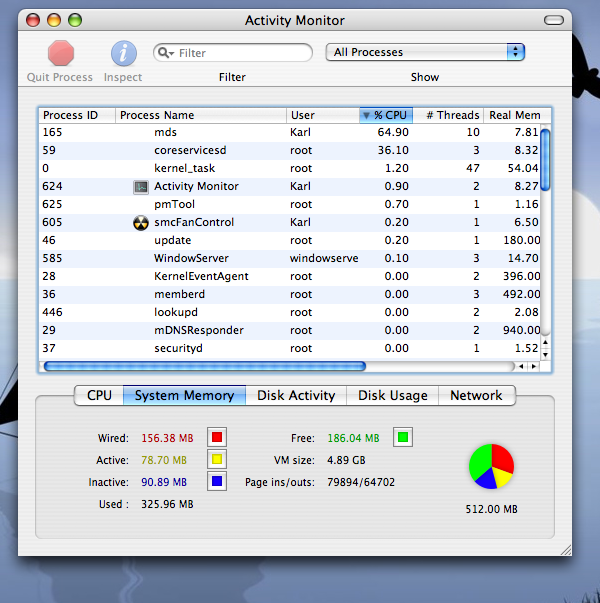
Task: Click vertical scrollbar up arrow
Action: (545, 342)
